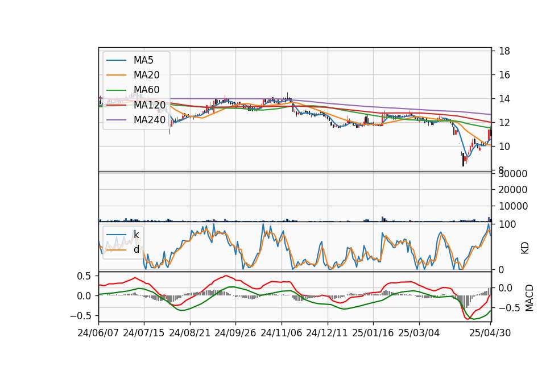Click the volume axis value 20000
Screen dimensions: 546x392
(513, 190)
